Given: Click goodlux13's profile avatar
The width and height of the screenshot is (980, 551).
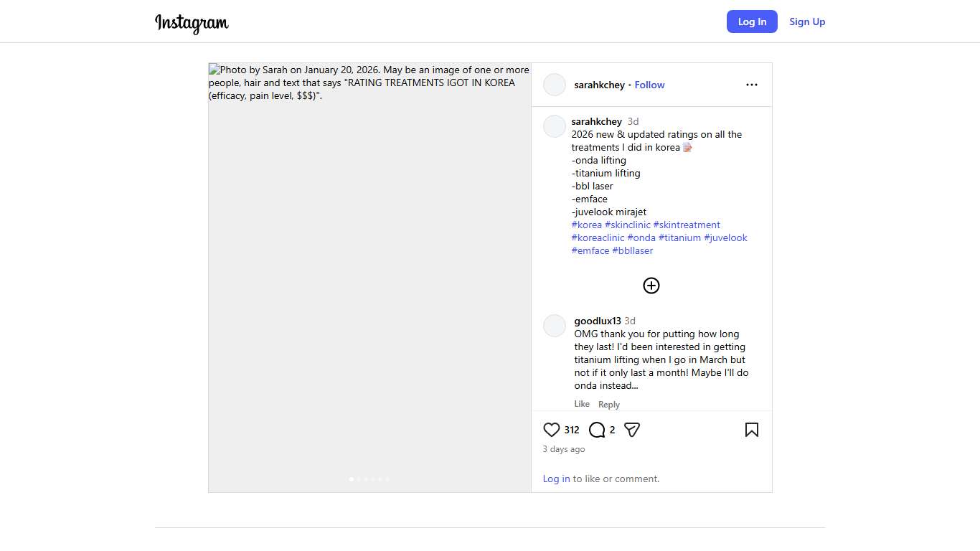Looking at the screenshot, I should tap(555, 326).
